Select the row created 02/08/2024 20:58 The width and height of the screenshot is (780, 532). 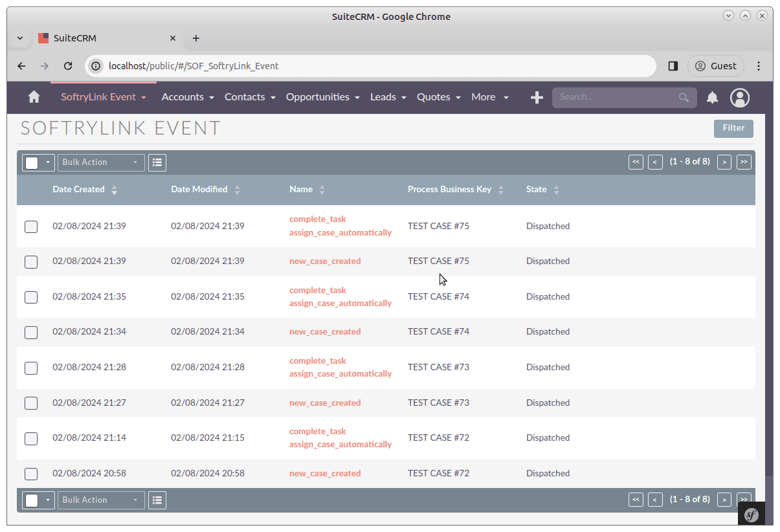pyautogui.click(x=31, y=474)
